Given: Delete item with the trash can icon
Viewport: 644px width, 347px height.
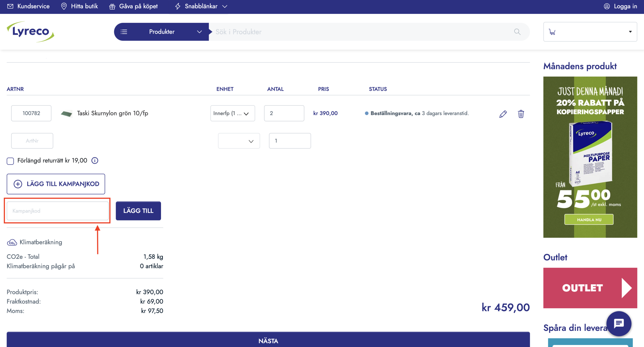Looking at the screenshot, I should tap(521, 114).
